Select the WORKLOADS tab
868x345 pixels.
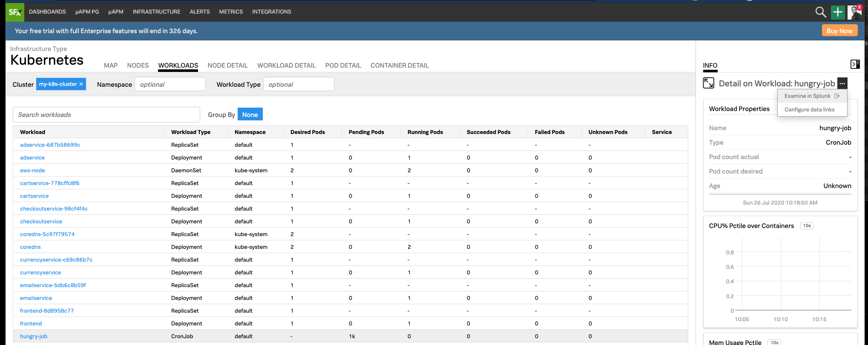click(x=178, y=66)
